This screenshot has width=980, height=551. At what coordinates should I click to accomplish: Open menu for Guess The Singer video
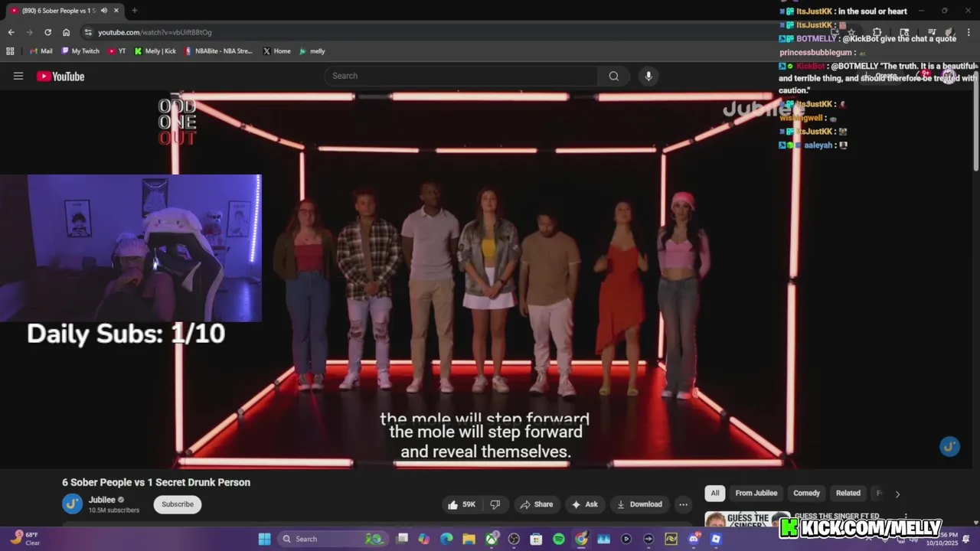pyautogui.click(x=906, y=517)
